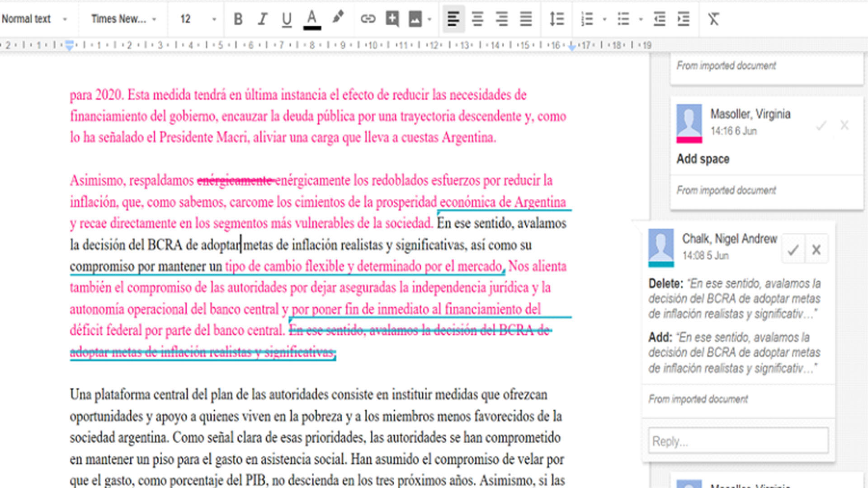The width and height of the screenshot is (868, 488).
Task: Insert an image
Action: coord(415,19)
